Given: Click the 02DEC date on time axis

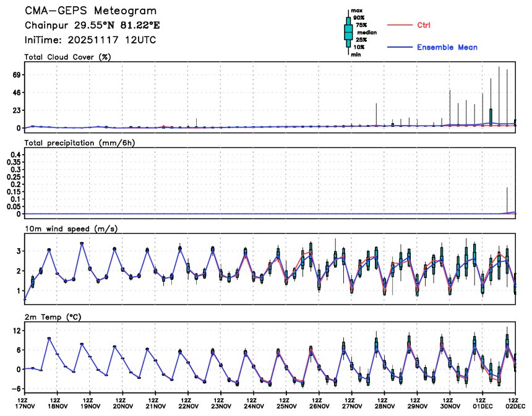Looking at the screenshot, I should click(515, 407).
